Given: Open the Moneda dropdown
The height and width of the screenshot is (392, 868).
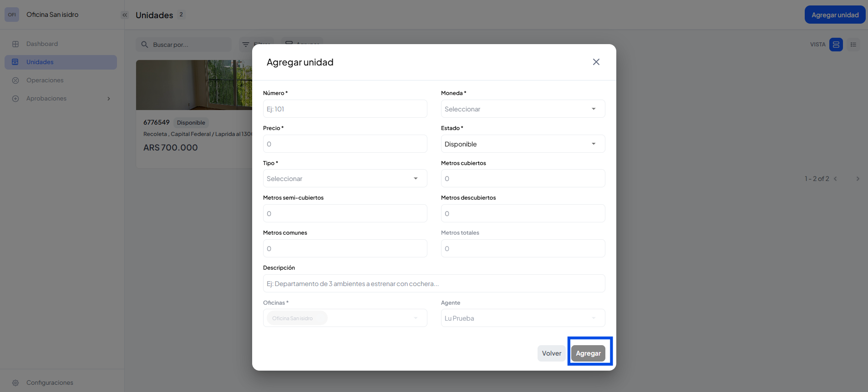Looking at the screenshot, I should pos(523,109).
